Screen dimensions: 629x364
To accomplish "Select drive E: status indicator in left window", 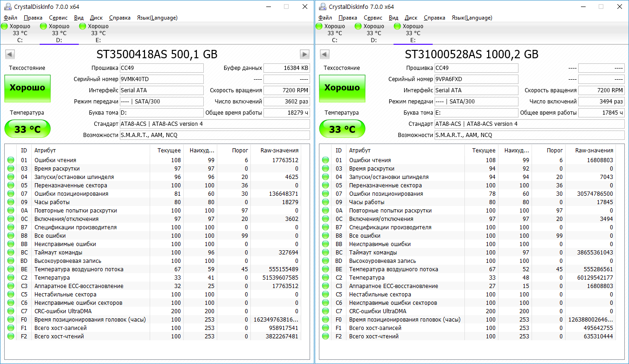I will click(98, 33).
